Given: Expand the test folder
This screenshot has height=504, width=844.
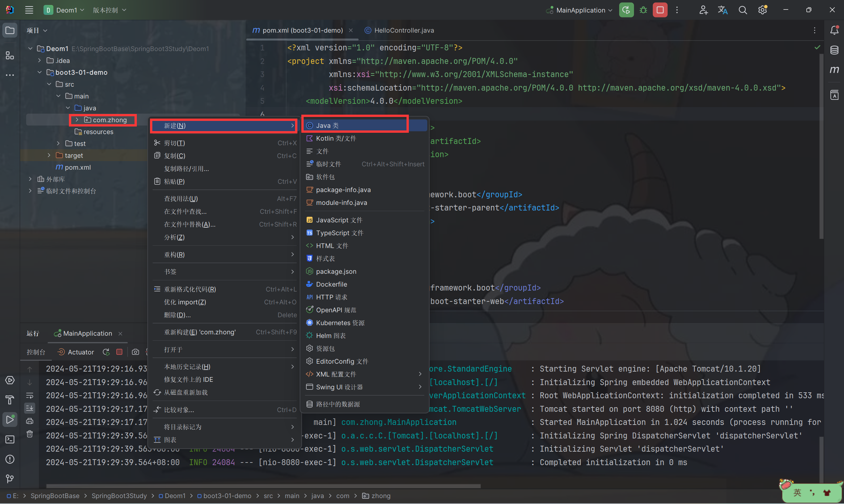Looking at the screenshot, I should point(58,144).
